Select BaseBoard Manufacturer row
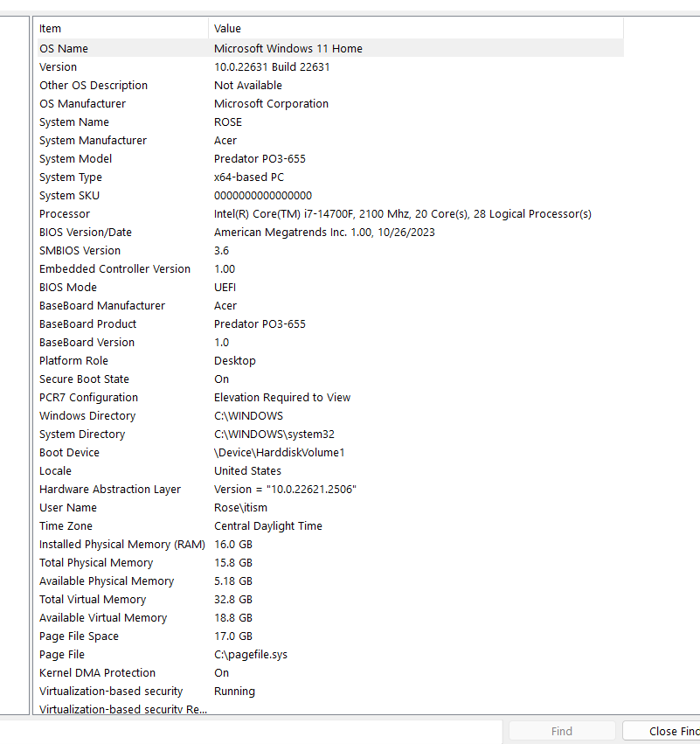 (330, 306)
